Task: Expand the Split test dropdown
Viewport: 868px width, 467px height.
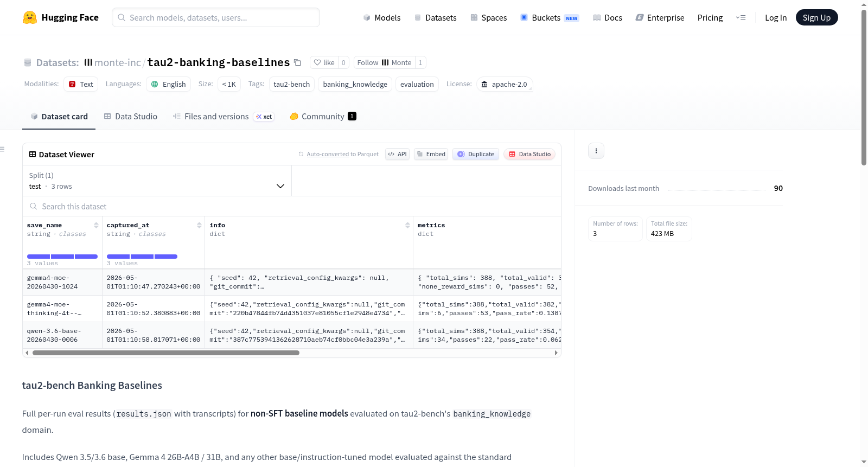Action: tap(157, 181)
